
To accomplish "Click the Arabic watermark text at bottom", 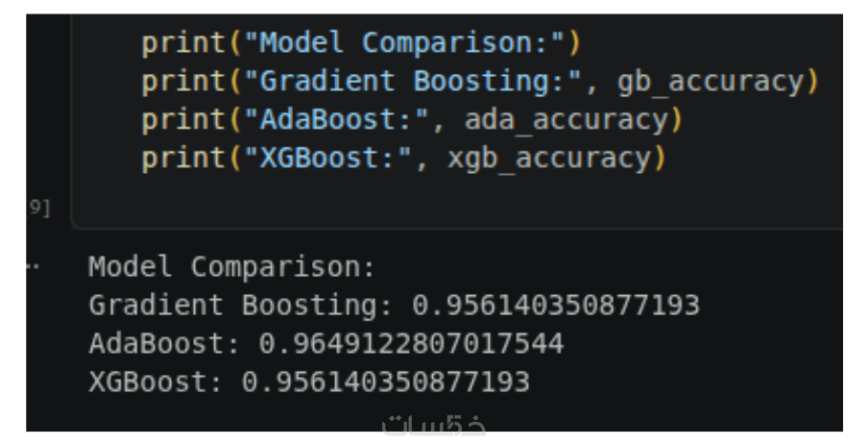I will pos(434,424).
